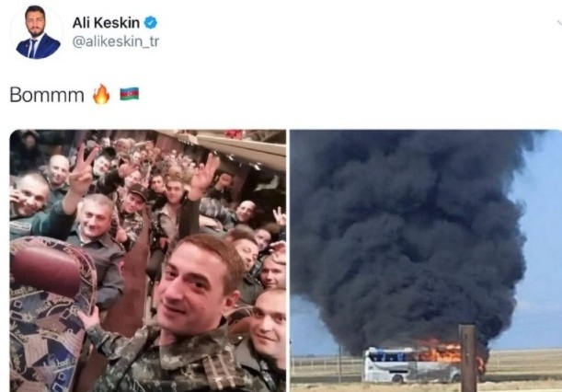The height and width of the screenshot is (392, 562).
Task: Click the wooden post in right photo
Action: pyautogui.click(x=468, y=358)
